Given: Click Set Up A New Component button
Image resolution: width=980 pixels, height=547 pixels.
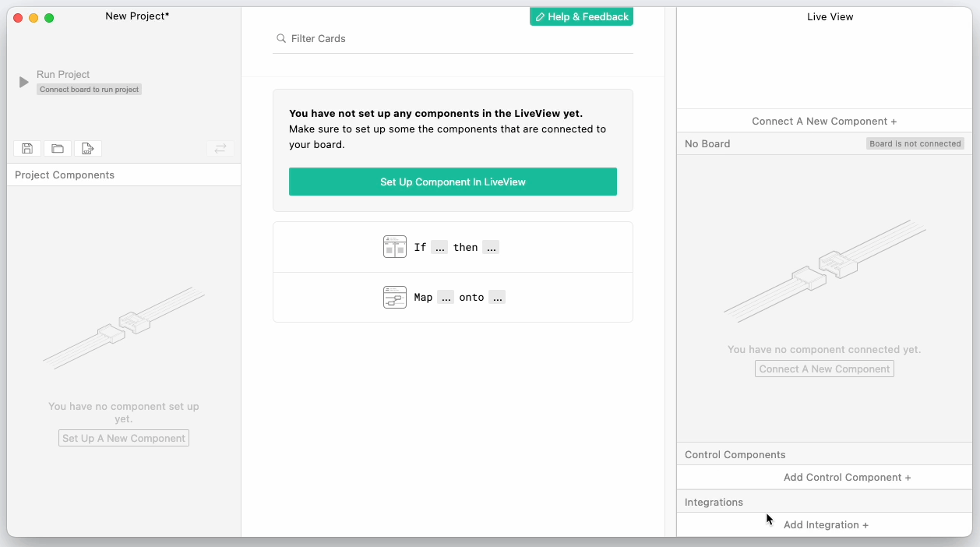Looking at the screenshot, I should (124, 438).
